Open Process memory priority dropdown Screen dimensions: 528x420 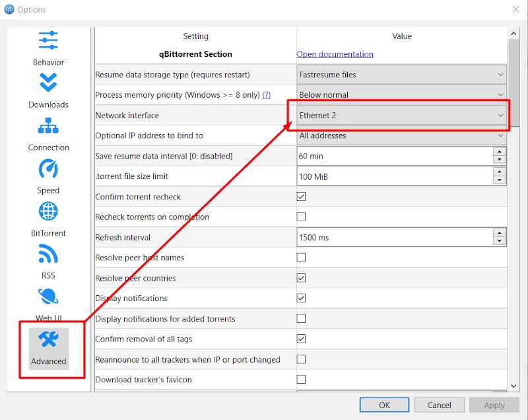[x=401, y=94]
